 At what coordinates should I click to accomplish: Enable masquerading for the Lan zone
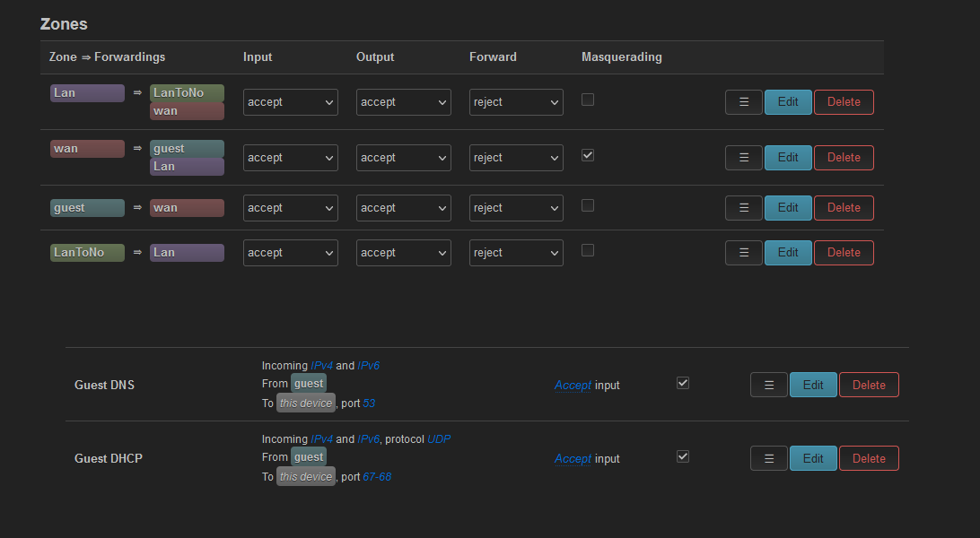[588, 100]
